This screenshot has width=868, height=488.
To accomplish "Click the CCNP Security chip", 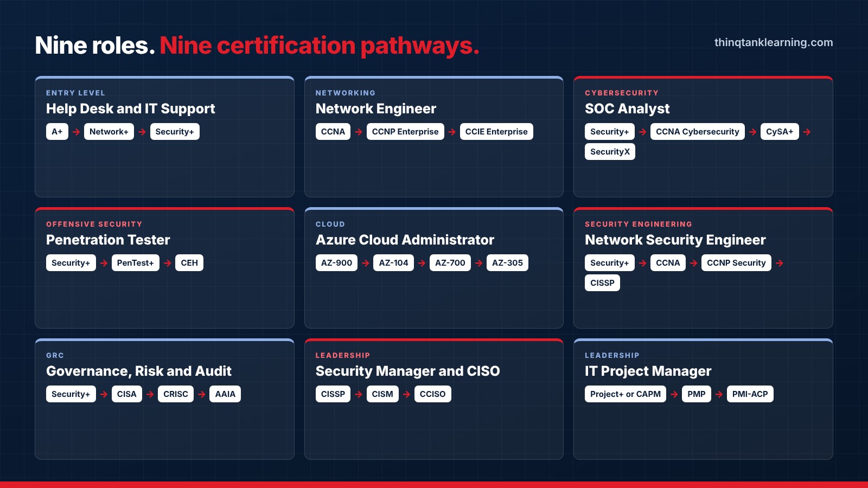I will click(x=736, y=263).
